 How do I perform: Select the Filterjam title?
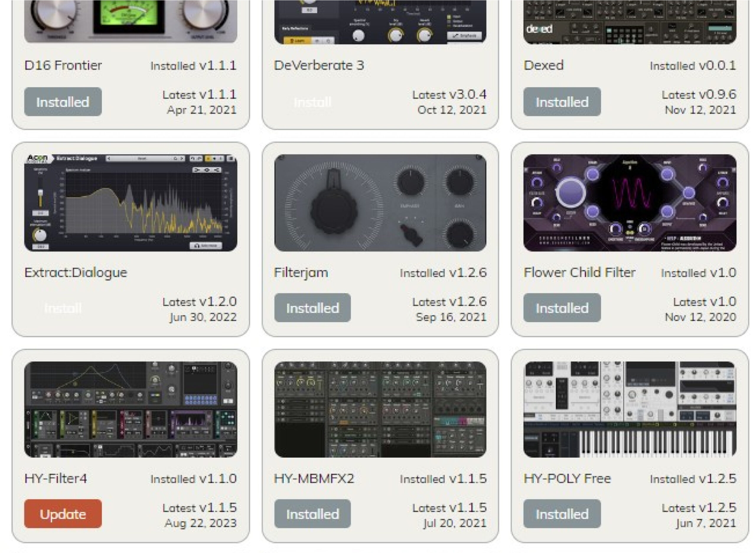point(301,273)
